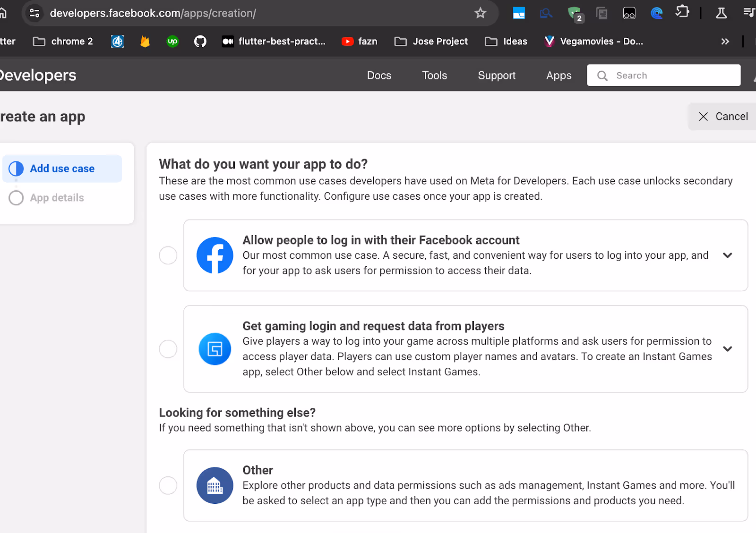The width and height of the screenshot is (756, 533).
Task: Click the gaming controller logo icon
Action: pos(215,349)
